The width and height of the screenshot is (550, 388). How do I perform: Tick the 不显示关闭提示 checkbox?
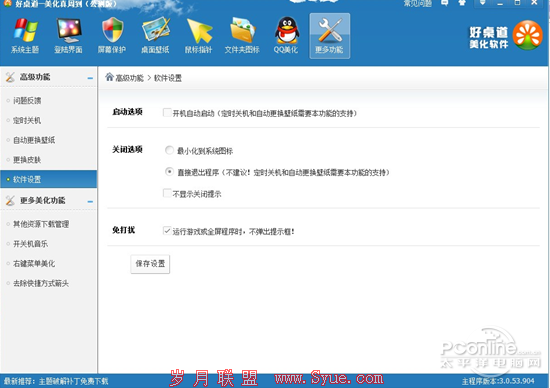[x=167, y=193]
